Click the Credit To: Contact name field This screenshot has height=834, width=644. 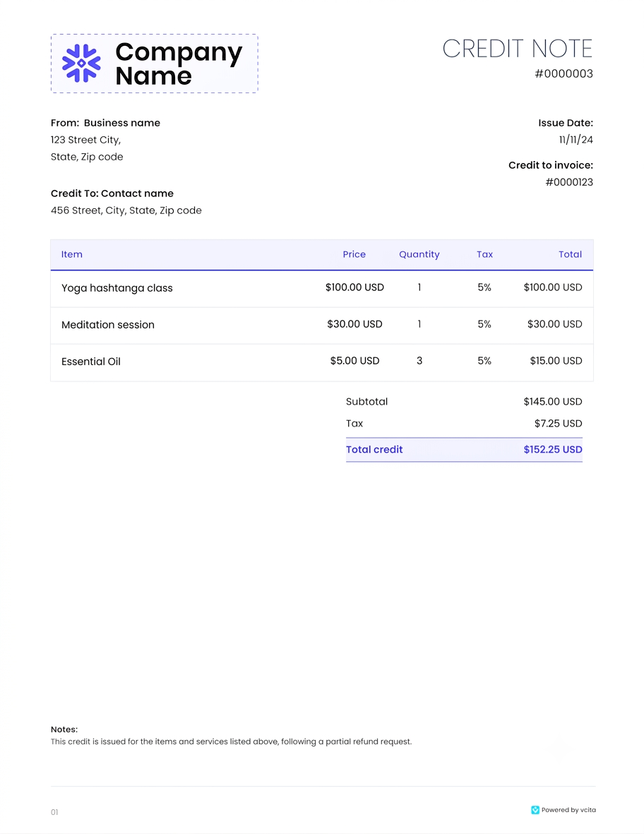[112, 193]
